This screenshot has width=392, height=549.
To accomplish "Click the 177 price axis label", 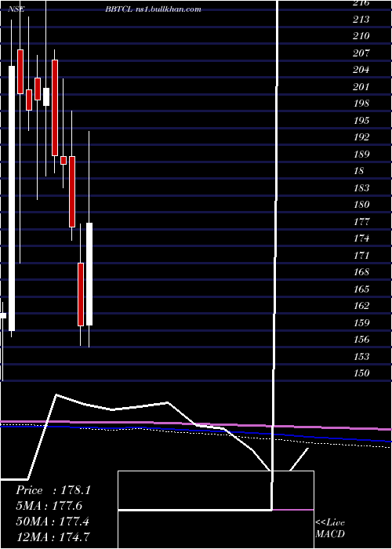I will tap(361, 222).
